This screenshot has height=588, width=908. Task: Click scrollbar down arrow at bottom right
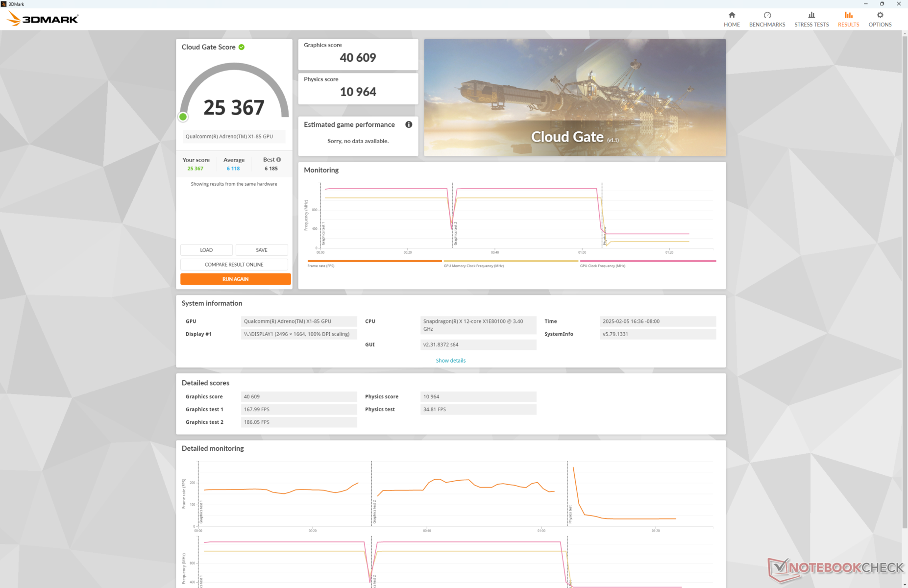click(x=905, y=584)
